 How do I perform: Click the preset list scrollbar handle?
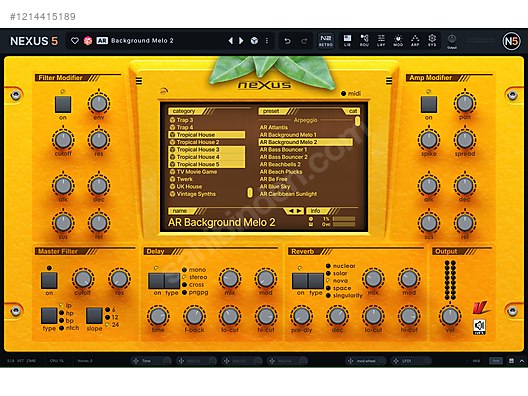[x=357, y=121]
